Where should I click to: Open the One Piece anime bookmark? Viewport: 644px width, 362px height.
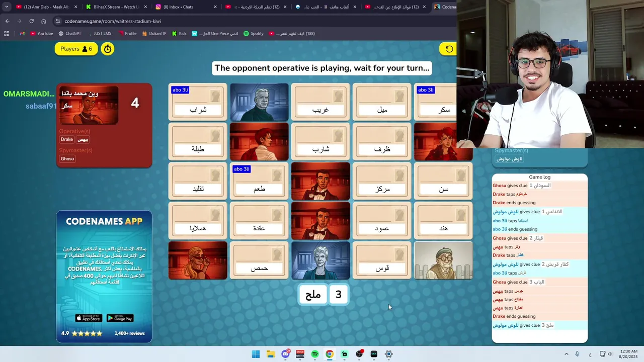pyautogui.click(x=215, y=34)
